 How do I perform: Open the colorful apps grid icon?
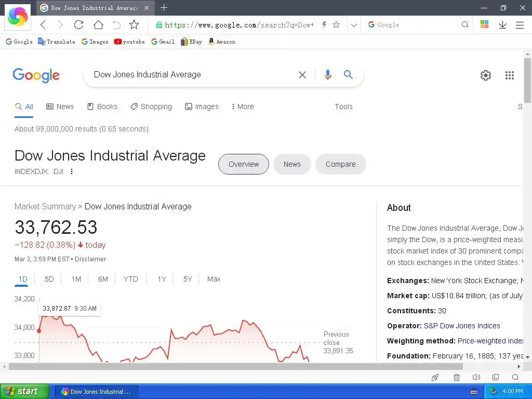pos(485,24)
